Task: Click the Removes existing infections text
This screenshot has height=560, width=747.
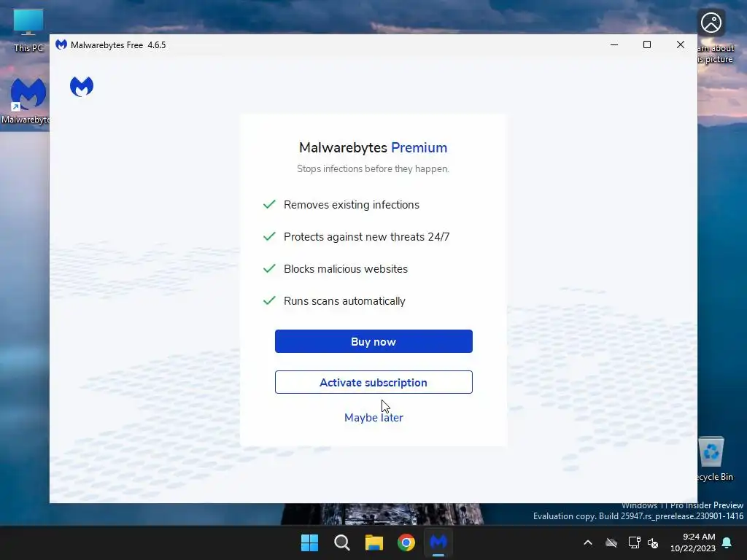Action: coord(352,205)
